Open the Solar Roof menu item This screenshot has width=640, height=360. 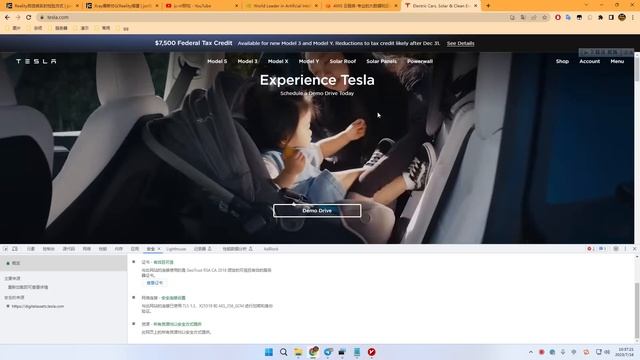(342, 61)
